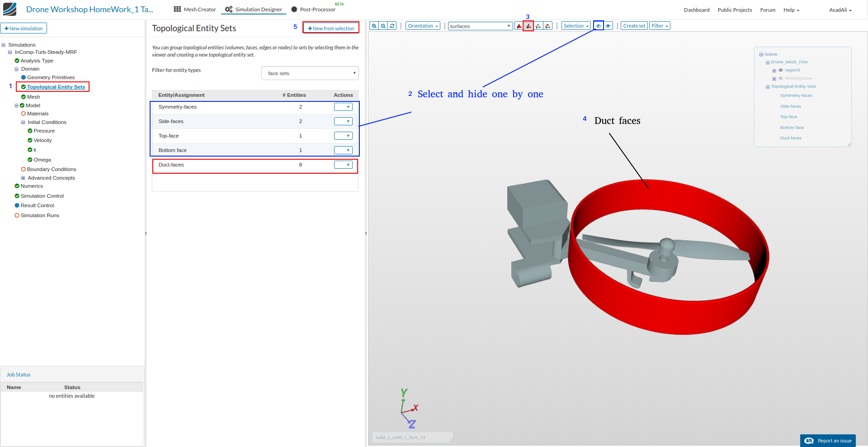Expand region0 in the scene tree
The image size is (868, 447).
(774, 71)
